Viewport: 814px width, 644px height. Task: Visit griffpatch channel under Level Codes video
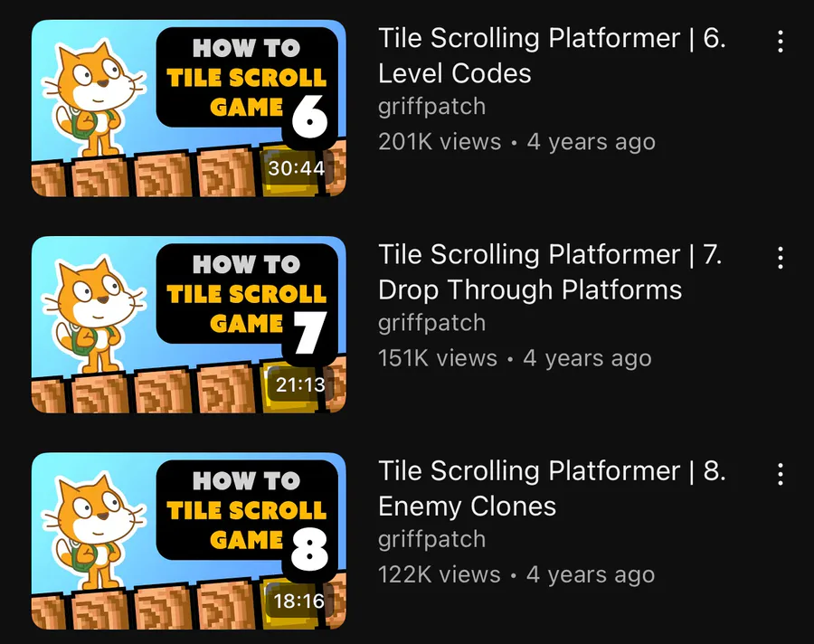(432, 107)
